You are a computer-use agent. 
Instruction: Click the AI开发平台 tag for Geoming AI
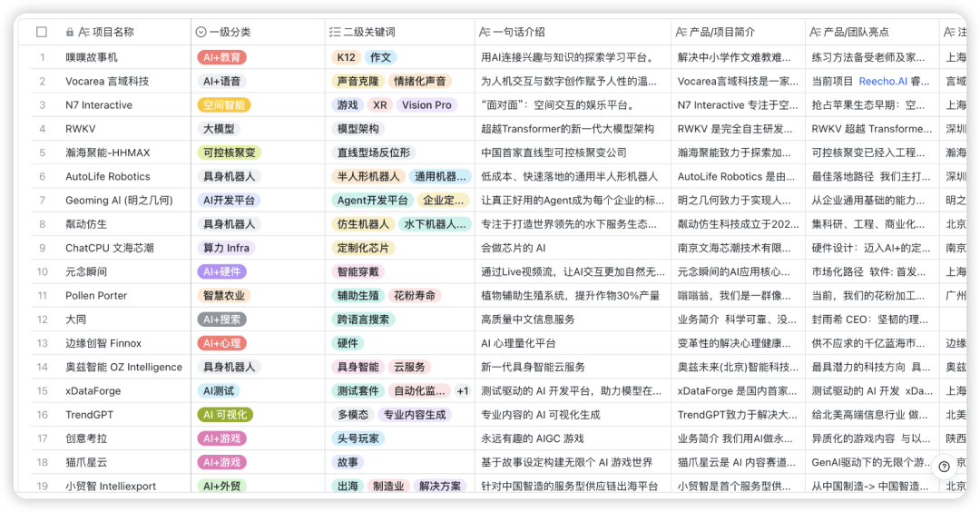click(230, 200)
